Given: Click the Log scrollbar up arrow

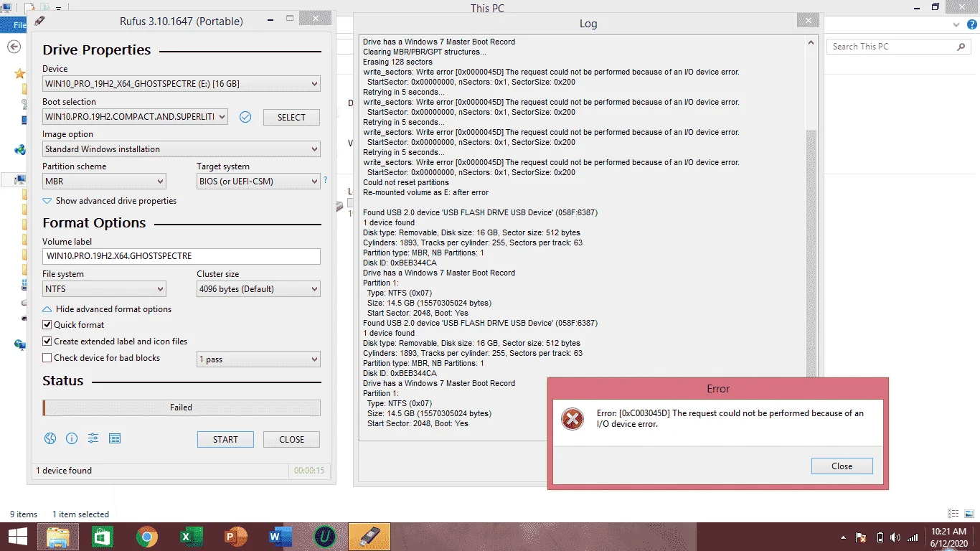Looking at the screenshot, I should tap(811, 42).
